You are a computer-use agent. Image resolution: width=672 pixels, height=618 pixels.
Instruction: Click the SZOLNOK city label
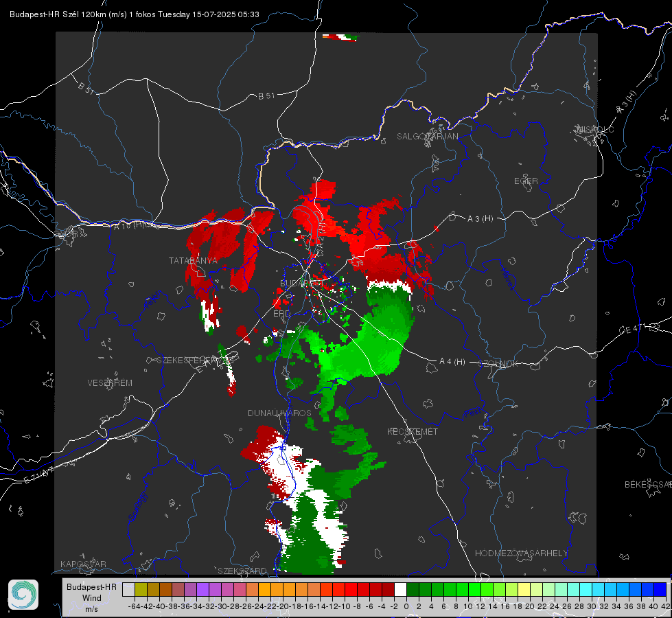(498, 364)
